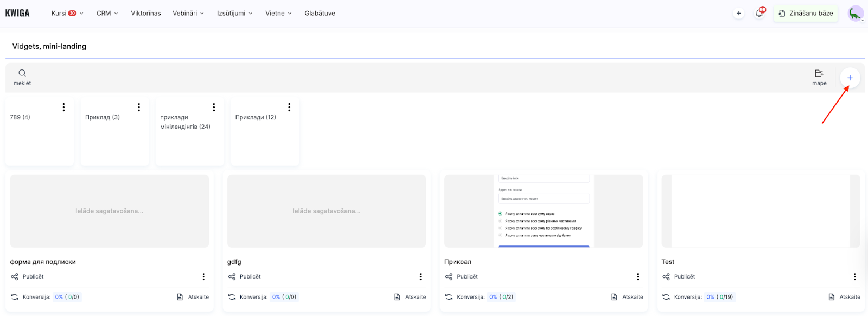Expand the CRM dropdown menu
The image size is (868, 316).
[x=107, y=14]
